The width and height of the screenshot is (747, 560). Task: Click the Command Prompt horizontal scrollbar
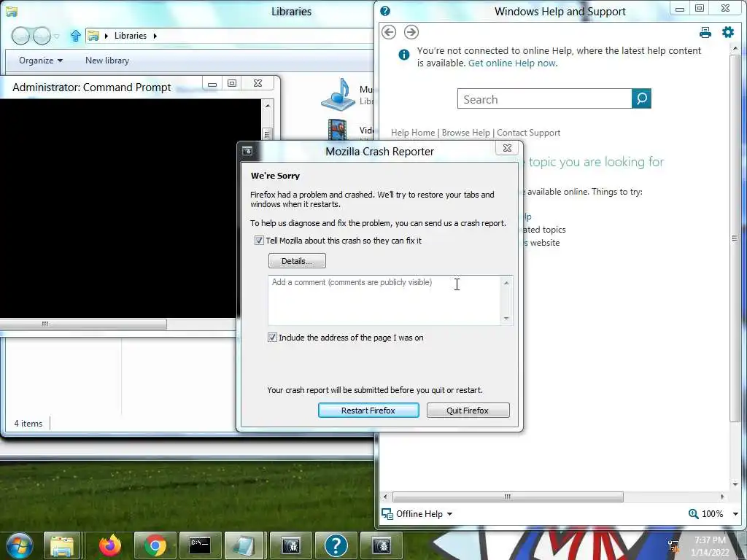[83, 324]
